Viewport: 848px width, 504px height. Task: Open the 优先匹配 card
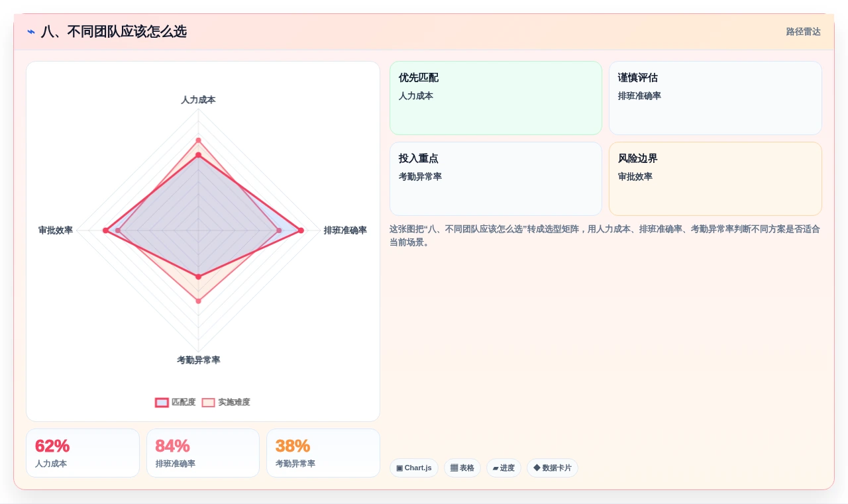coord(496,98)
